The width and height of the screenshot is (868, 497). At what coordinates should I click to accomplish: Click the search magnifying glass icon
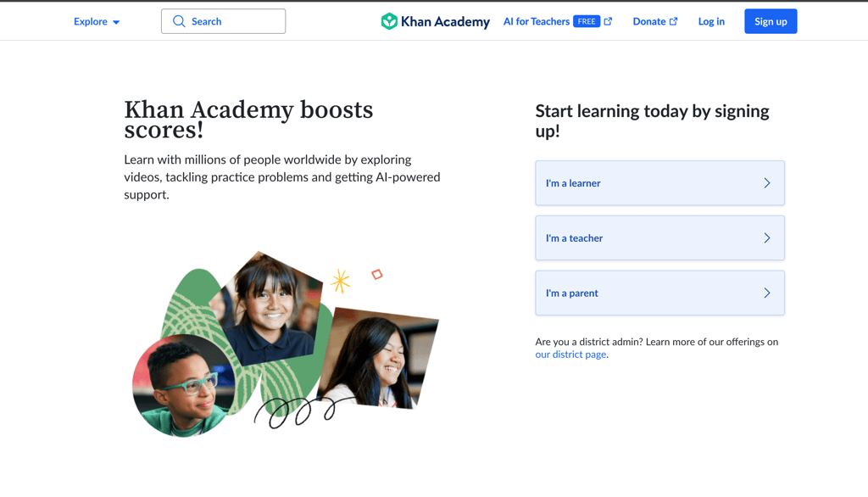click(x=178, y=20)
